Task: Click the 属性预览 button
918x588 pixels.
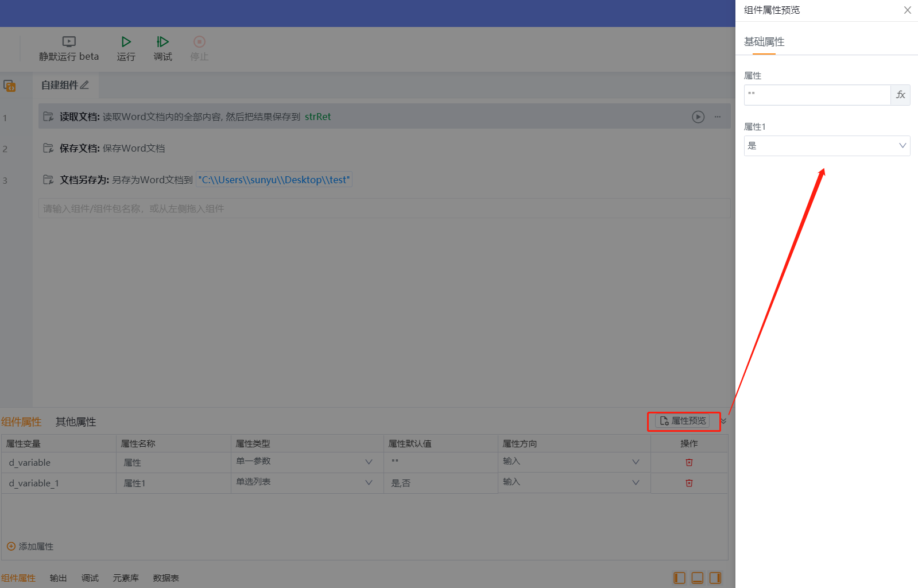Action: (683, 421)
